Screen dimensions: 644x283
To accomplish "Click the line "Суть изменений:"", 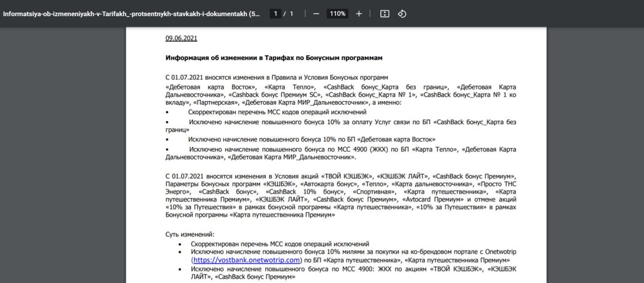I will (190, 234).
